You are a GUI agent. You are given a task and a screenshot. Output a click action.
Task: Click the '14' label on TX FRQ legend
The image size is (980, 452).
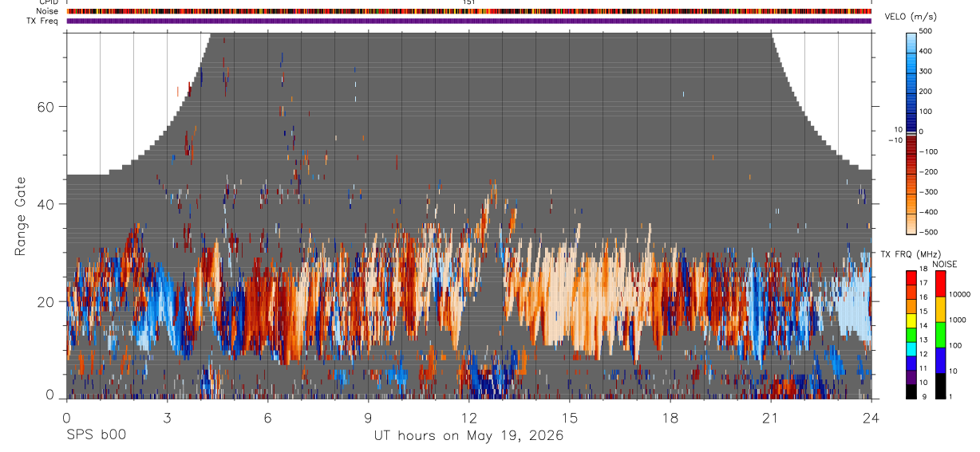923,327
